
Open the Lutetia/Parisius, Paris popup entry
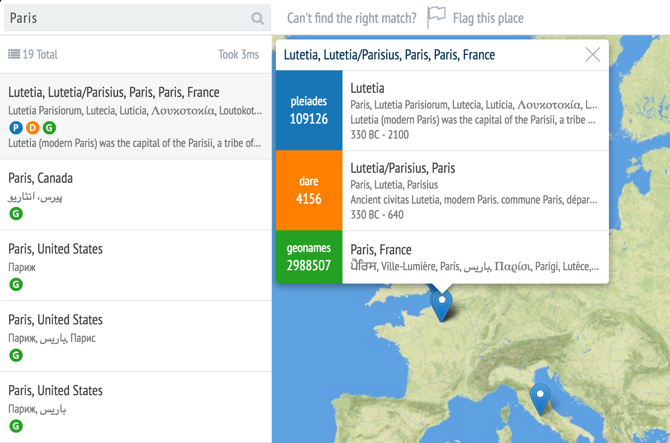474,190
